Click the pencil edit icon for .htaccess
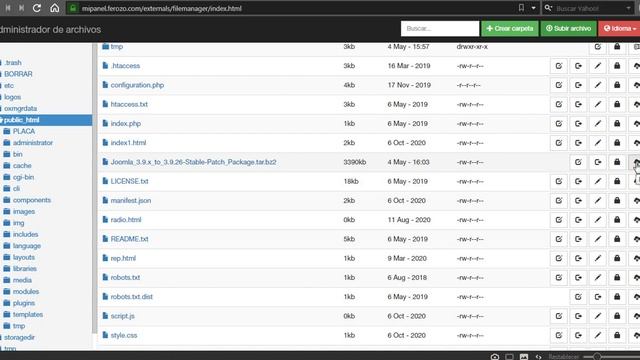The image size is (640, 360). click(598, 66)
